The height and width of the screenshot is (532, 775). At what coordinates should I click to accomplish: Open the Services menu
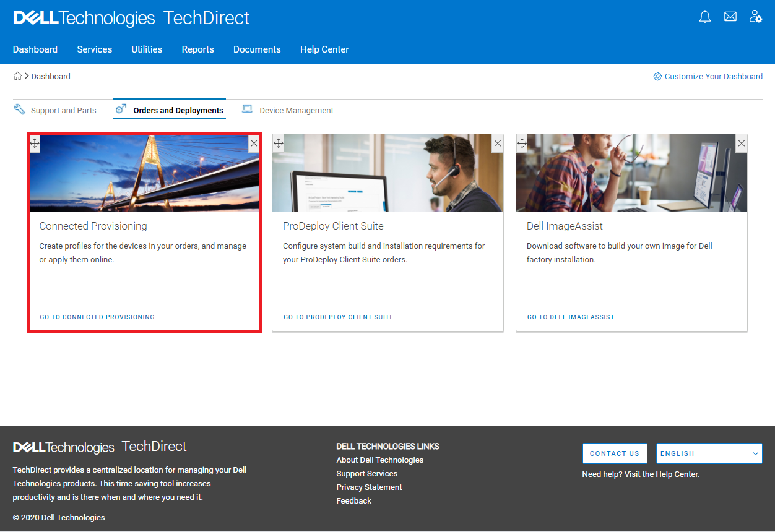[x=95, y=49]
